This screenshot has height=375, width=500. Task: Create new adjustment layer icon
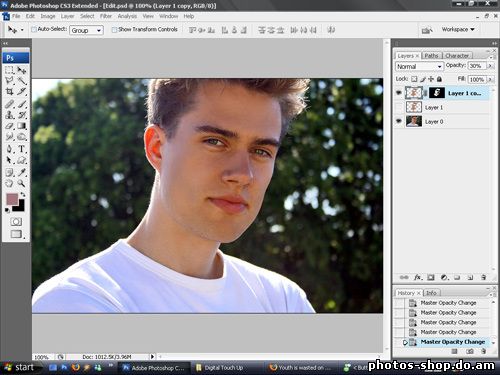(x=444, y=277)
